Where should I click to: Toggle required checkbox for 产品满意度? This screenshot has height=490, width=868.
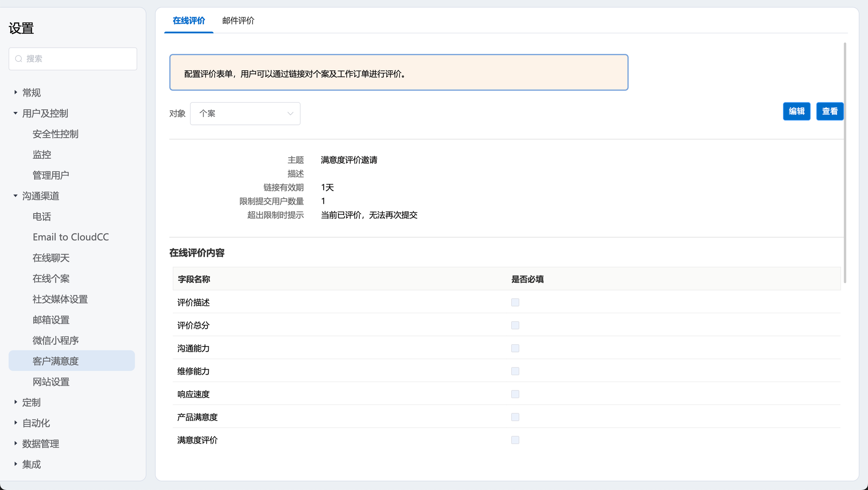pyautogui.click(x=515, y=417)
